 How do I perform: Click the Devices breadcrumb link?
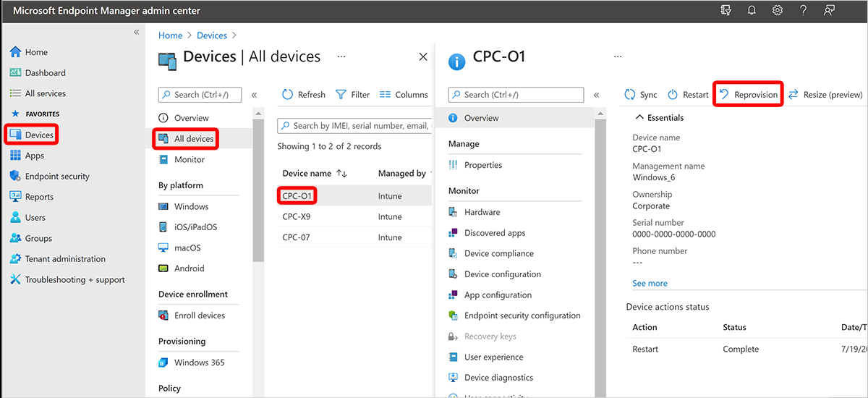tap(212, 35)
